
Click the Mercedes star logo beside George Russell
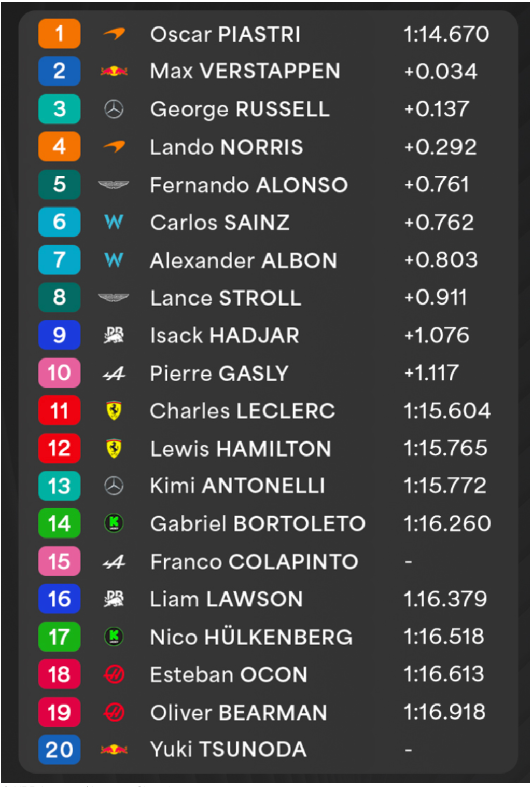coord(114,109)
